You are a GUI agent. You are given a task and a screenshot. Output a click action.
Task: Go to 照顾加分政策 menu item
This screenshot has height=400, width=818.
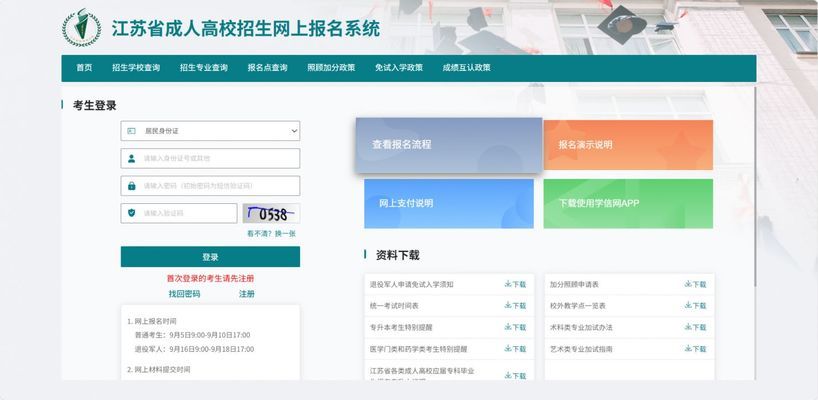(331, 68)
